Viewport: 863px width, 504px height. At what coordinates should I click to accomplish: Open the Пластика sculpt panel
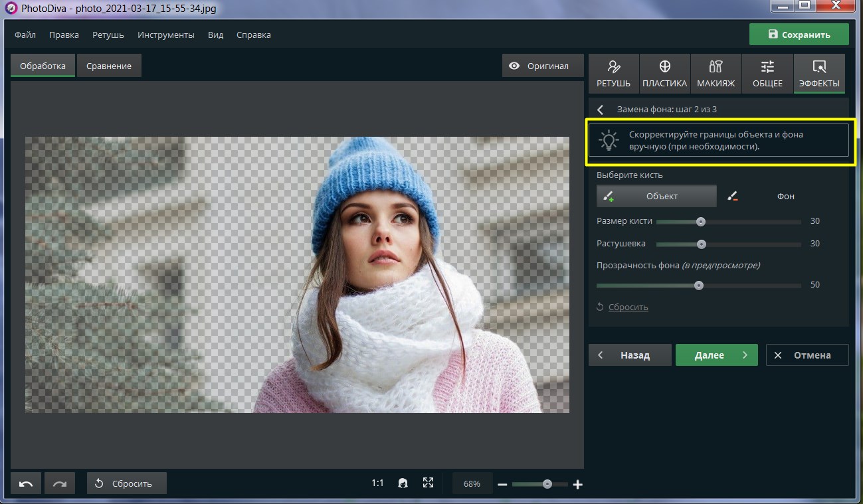coord(664,73)
